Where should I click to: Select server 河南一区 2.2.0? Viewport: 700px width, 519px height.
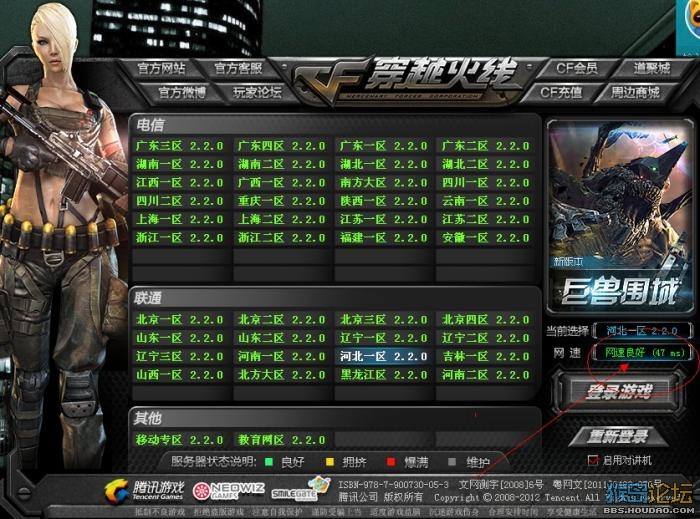tap(282, 356)
